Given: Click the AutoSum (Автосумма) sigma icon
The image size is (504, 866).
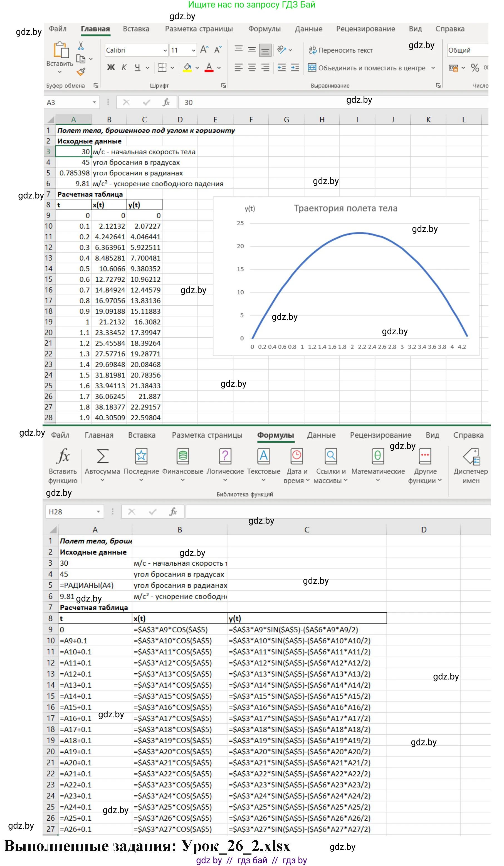Looking at the screenshot, I should pyautogui.click(x=102, y=457).
